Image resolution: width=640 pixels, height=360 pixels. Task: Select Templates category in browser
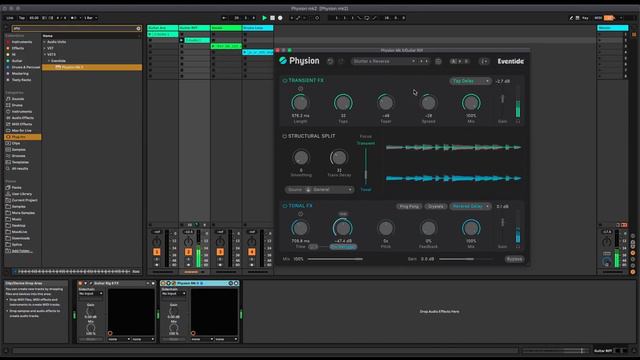pyautogui.click(x=20, y=162)
